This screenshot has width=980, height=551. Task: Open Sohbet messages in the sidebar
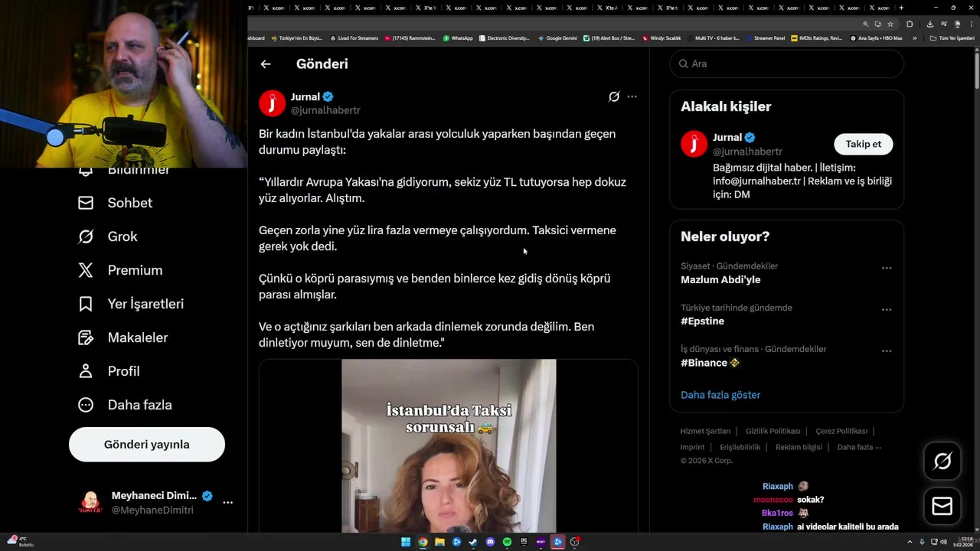click(x=116, y=203)
